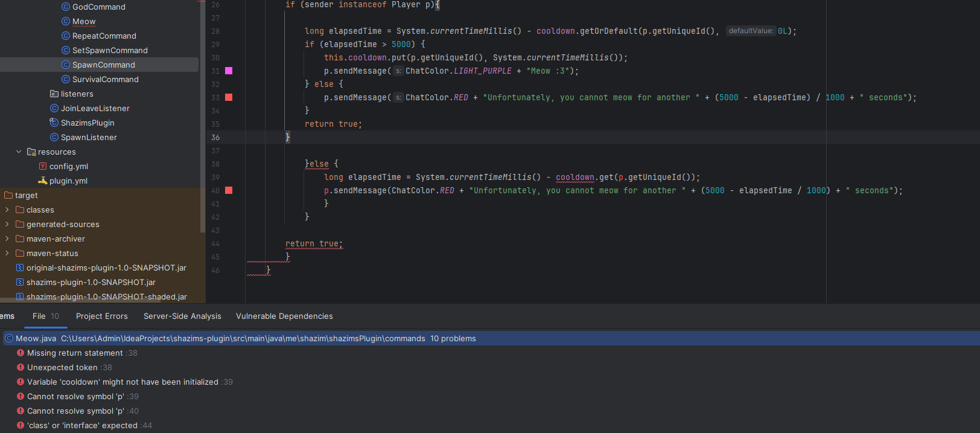Open the Project Errors tab
This screenshot has width=980, height=433.
point(102,316)
